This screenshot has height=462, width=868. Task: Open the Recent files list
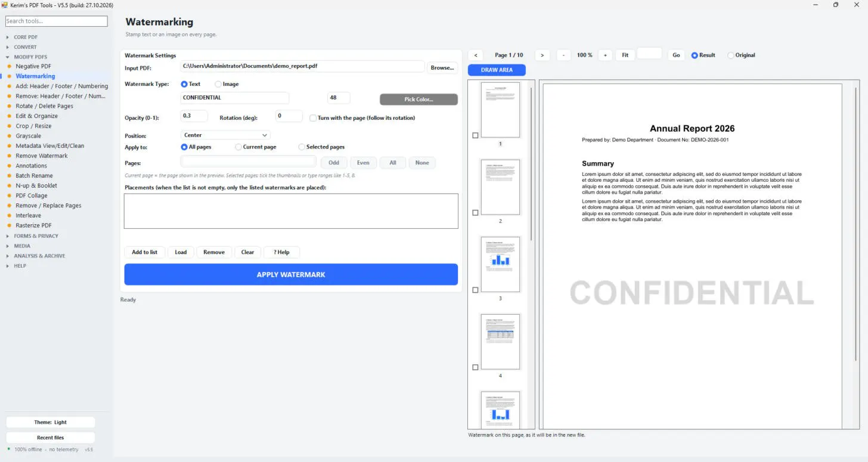tap(51, 438)
